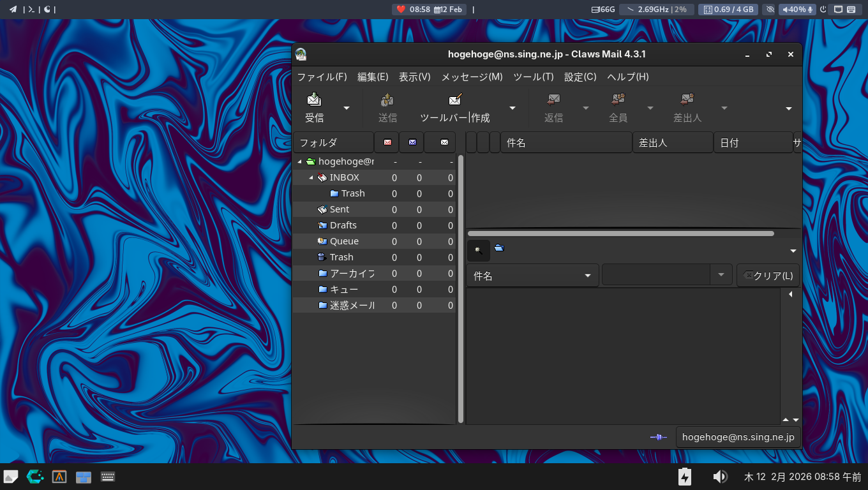
Task: Open the dropdown arrow next to 返信
Action: (x=586, y=108)
